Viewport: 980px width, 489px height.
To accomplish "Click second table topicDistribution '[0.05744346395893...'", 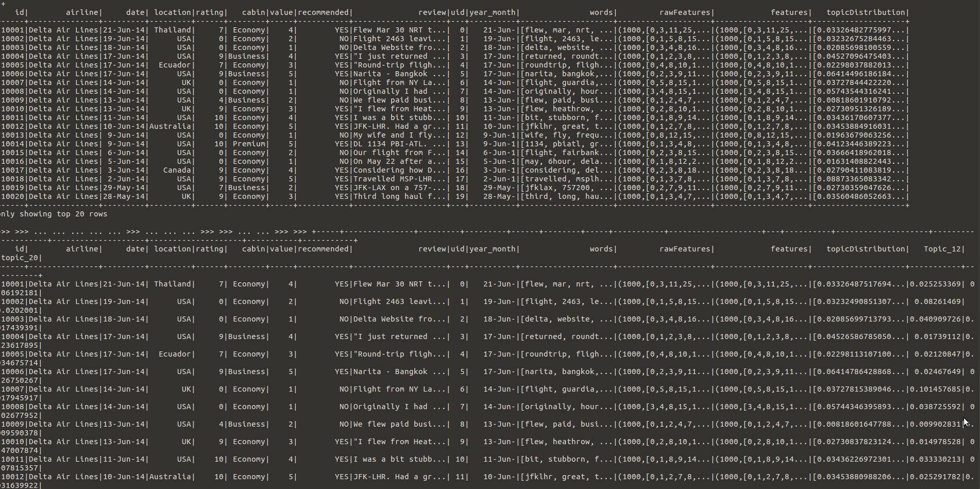I will click(859, 407).
